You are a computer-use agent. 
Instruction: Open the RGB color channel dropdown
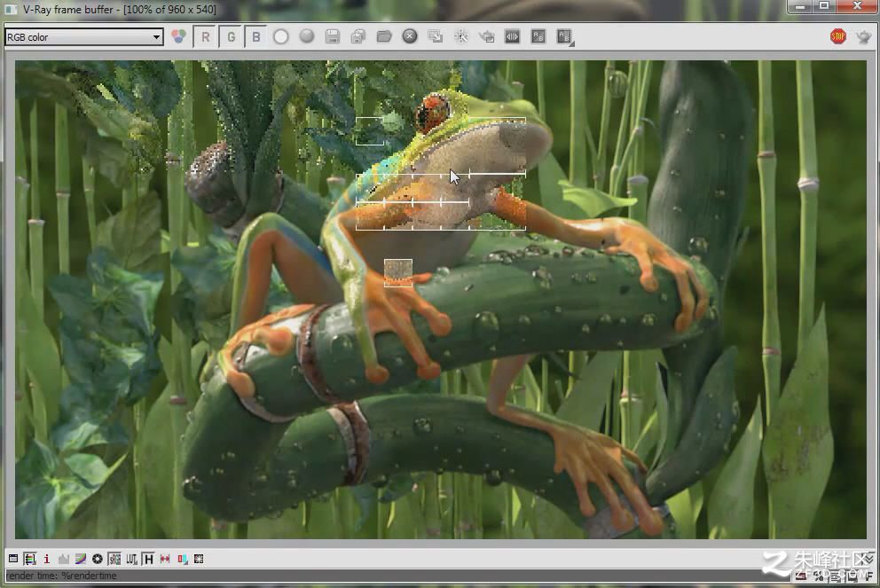(84, 37)
